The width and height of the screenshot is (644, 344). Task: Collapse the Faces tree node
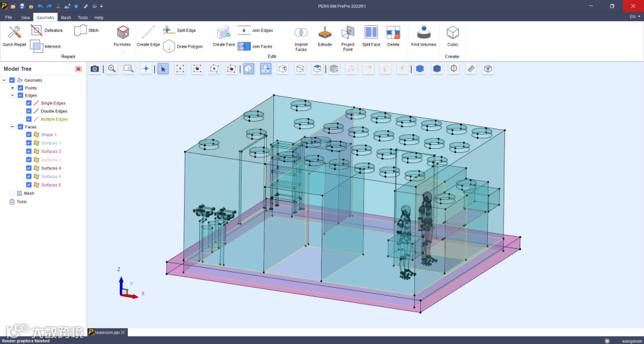pos(12,127)
